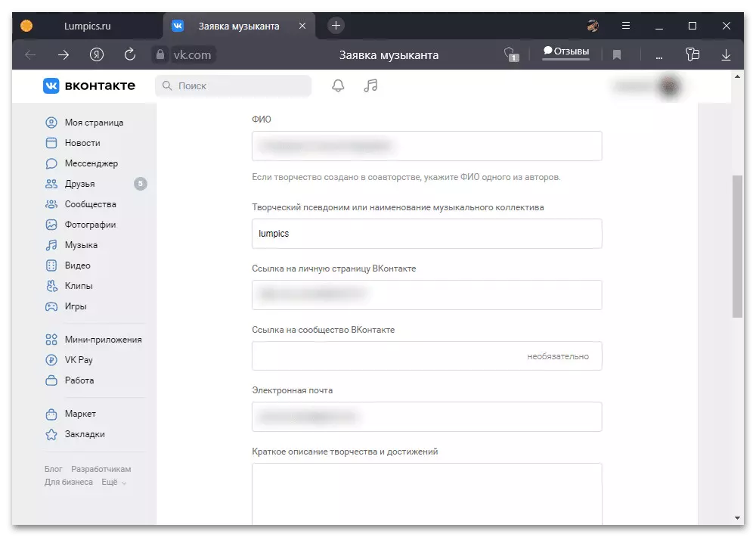Open a new tab with plus button
Screen dimensions: 756x537
coord(336,26)
